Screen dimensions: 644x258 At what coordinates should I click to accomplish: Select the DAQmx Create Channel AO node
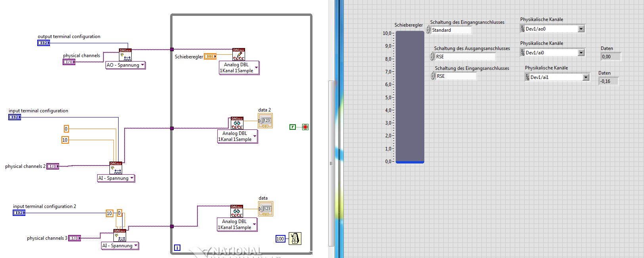[x=125, y=55]
